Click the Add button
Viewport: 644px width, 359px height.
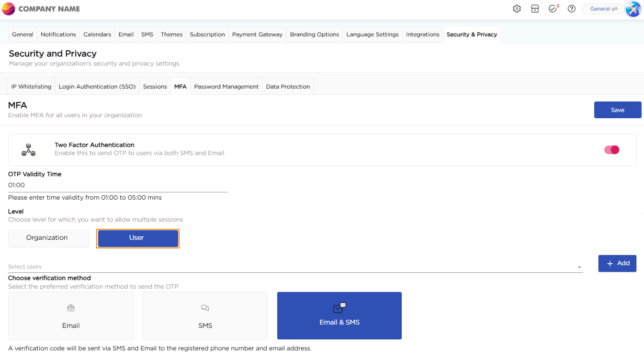click(x=617, y=263)
